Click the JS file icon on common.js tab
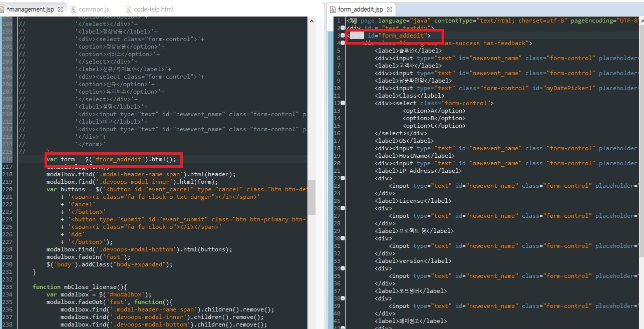Screen dimensions: 644x329 coord(74,9)
